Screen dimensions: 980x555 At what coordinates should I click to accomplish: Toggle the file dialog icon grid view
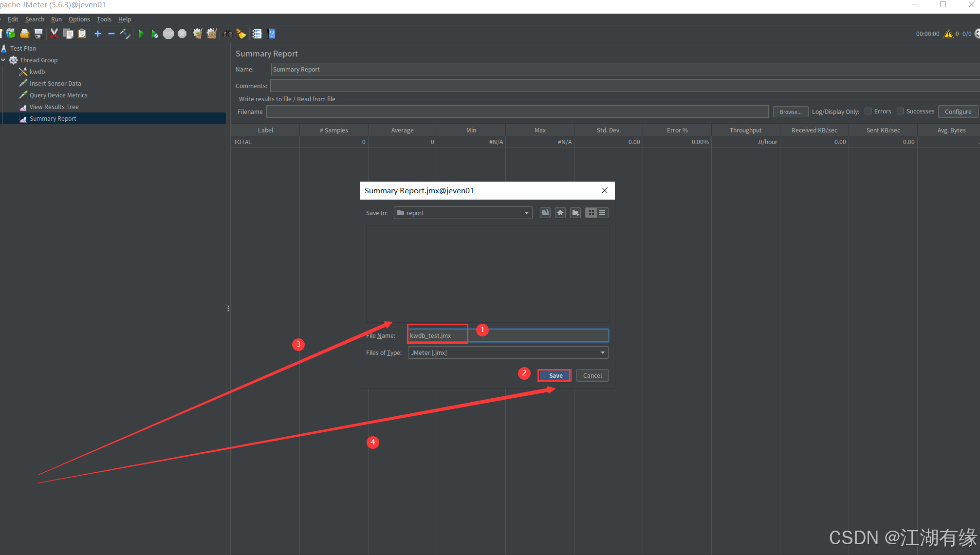[591, 213]
